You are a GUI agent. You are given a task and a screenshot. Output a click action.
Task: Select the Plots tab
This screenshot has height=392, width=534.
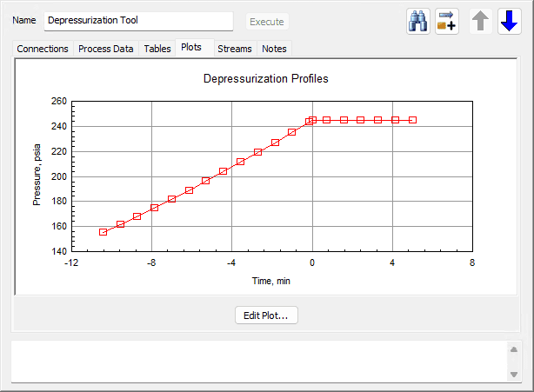coord(191,47)
